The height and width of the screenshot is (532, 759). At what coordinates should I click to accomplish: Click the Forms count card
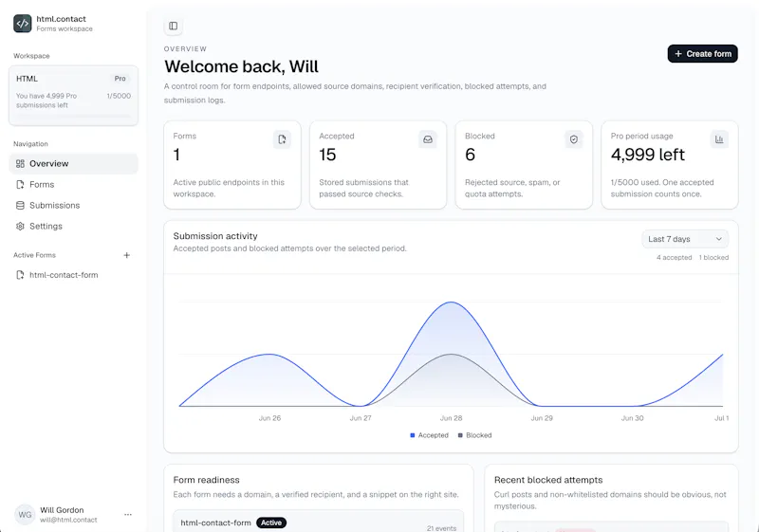pos(232,165)
